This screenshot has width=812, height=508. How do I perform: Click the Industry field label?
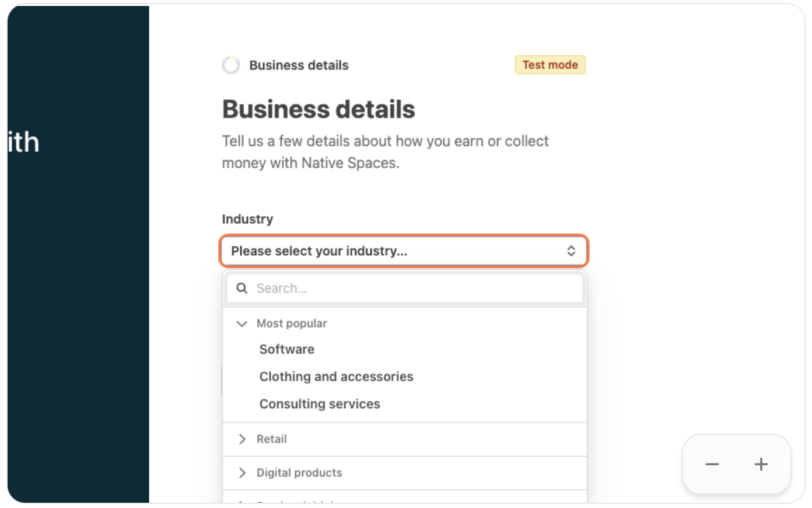(247, 219)
